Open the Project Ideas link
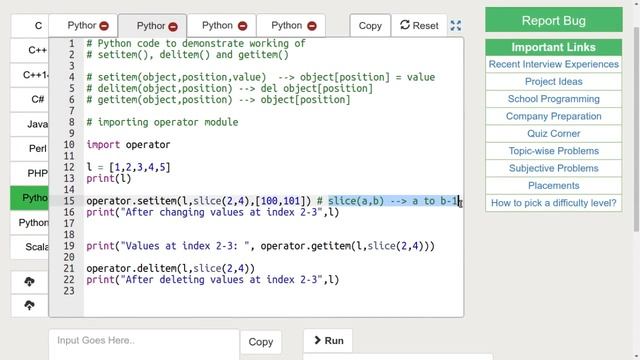 (x=553, y=82)
